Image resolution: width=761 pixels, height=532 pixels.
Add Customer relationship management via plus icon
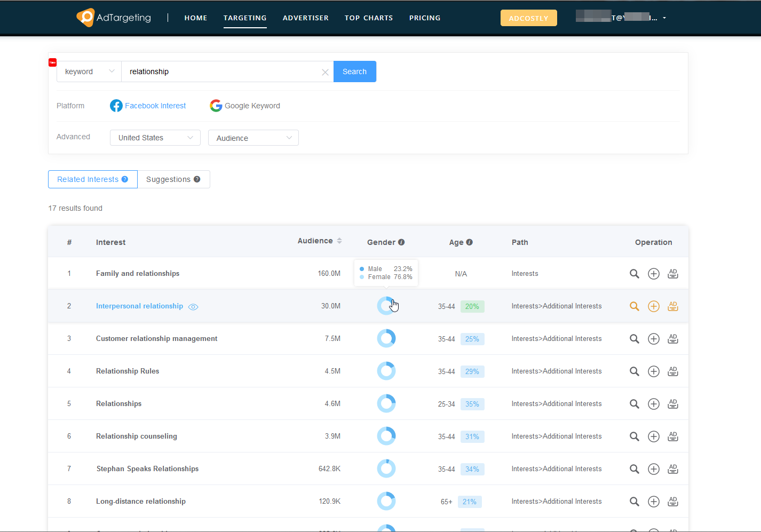tap(653, 339)
